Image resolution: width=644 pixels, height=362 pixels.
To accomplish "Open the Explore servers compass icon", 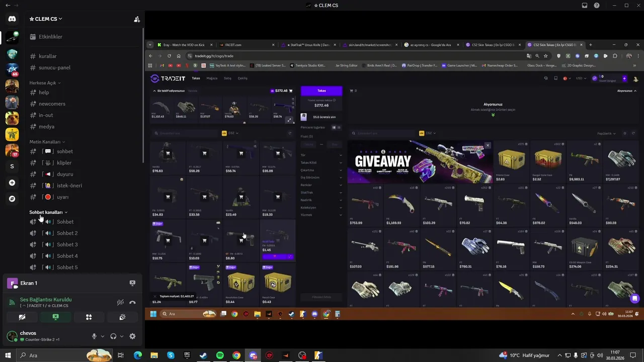I will (x=12, y=199).
